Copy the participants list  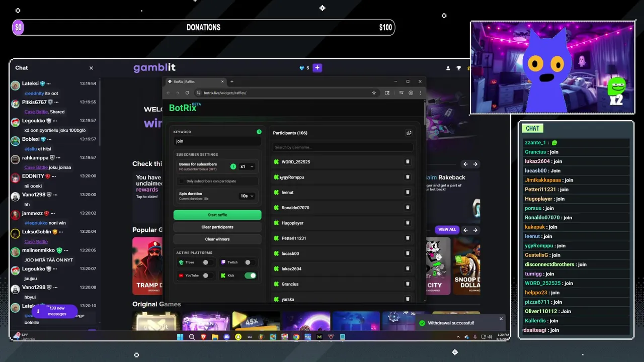(409, 133)
